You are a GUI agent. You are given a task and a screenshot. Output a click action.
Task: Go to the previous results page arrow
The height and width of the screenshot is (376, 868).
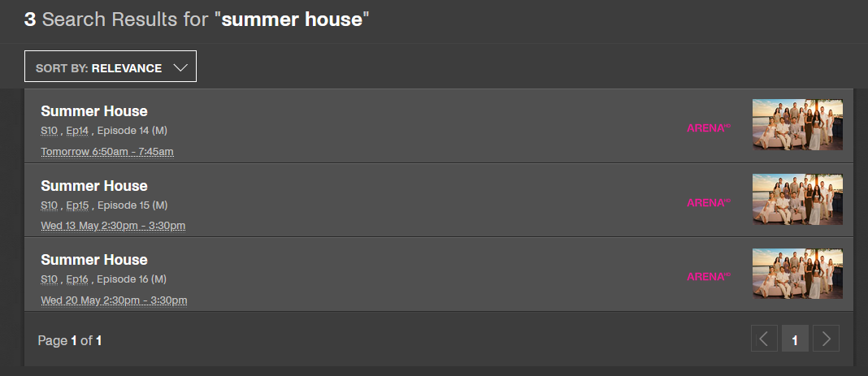pyautogui.click(x=764, y=339)
